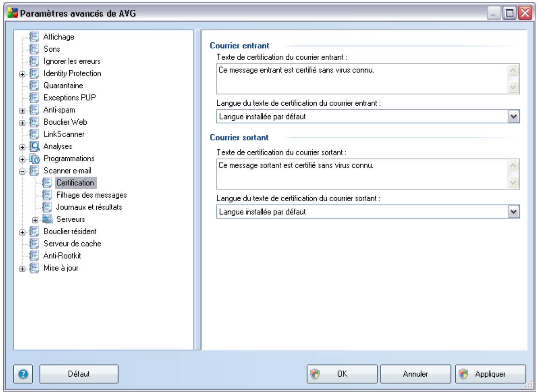This screenshot has height=392, width=538.
Task: Click the Annuler button
Action: click(415, 374)
